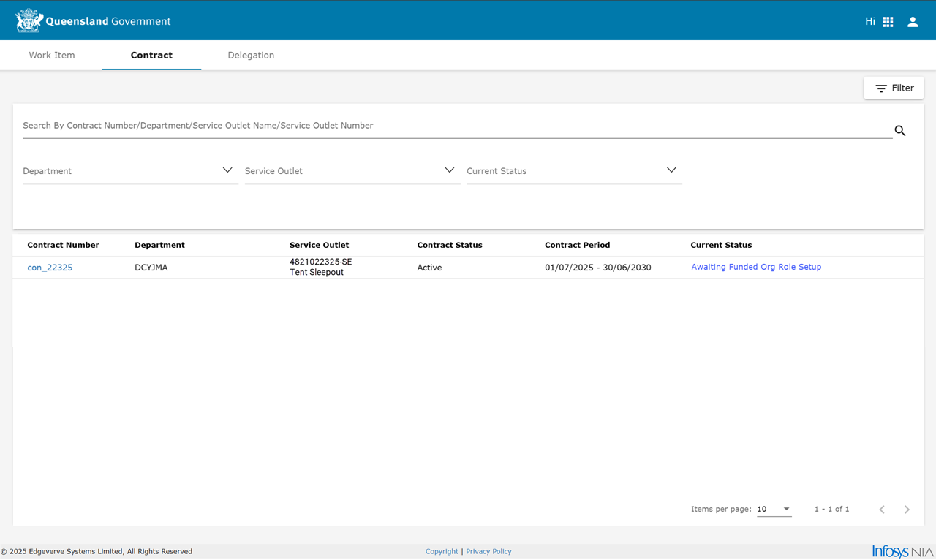
Task: Open the Filter button
Action: tap(894, 88)
